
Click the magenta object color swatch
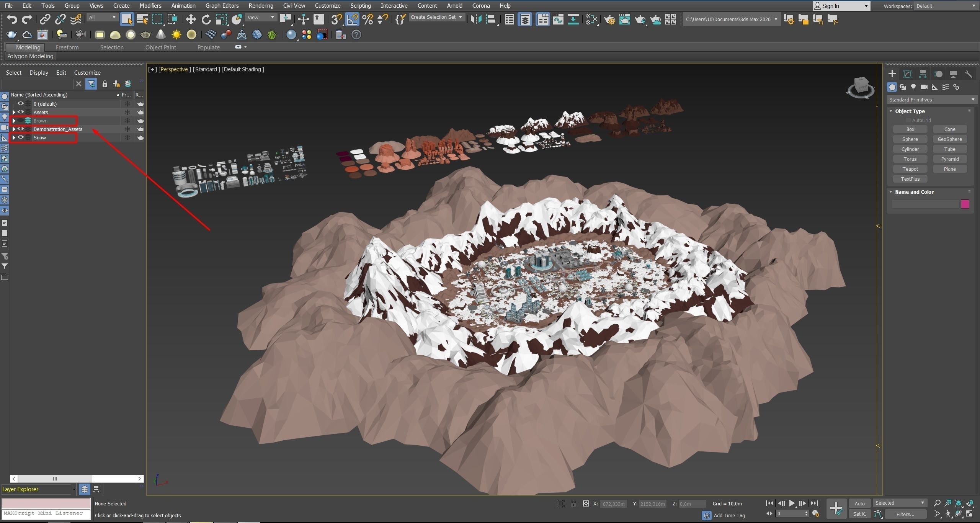[x=964, y=204]
